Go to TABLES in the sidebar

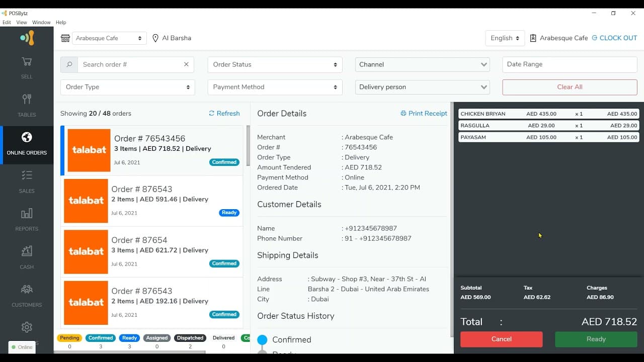[x=27, y=106]
